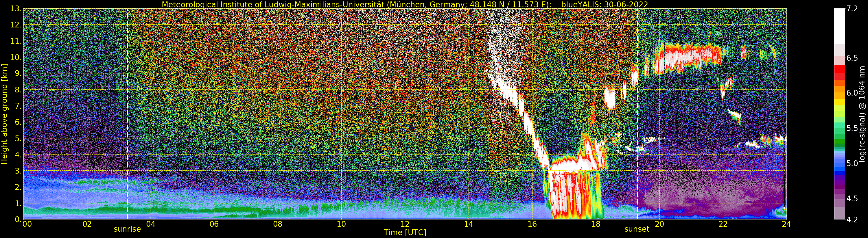Click the height tick label '10.'
The image size is (868, 238).
click(16, 57)
